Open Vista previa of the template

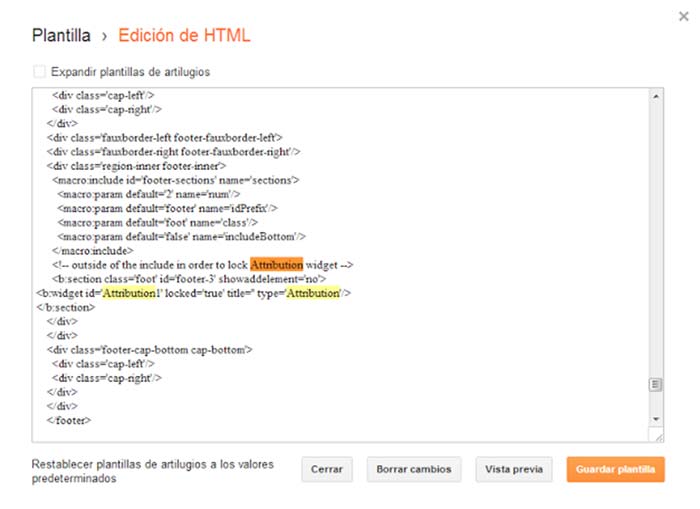pyautogui.click(x=513, y=469)
